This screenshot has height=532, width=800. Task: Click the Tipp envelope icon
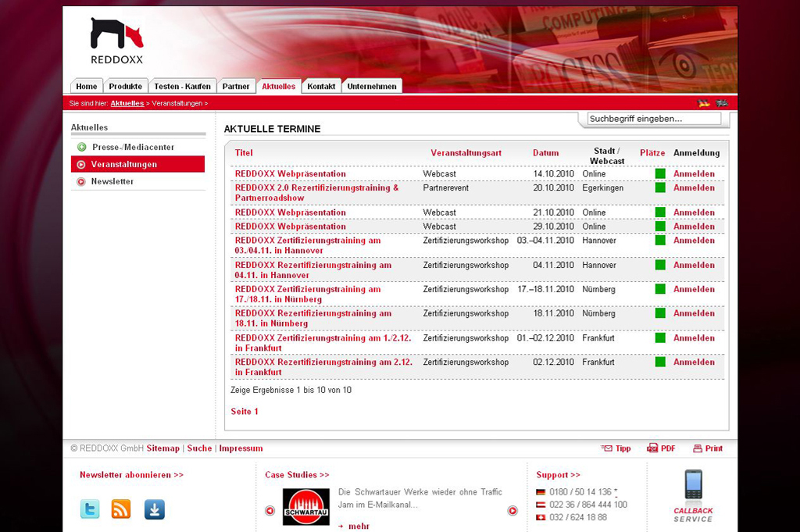coord(606,448)
